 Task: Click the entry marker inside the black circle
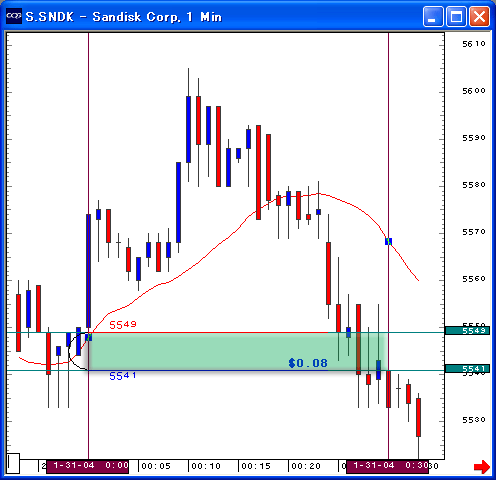point(89,337)
